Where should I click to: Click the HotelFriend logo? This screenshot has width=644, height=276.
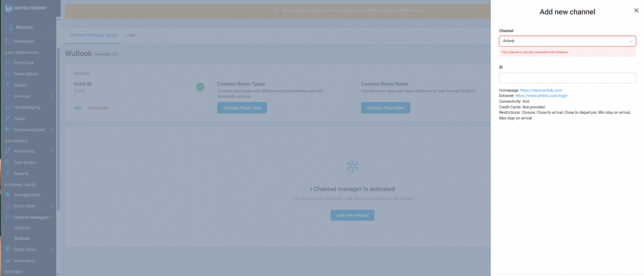click(26, 8)
